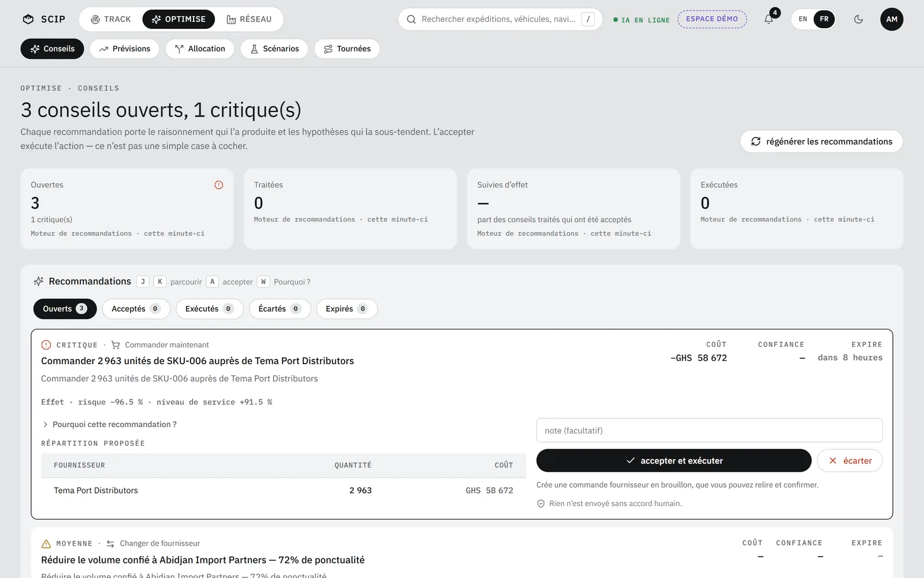Viewport: 924px width, 578px height.
Task: Filter by Écartés recommendations
Action: pos(280,309)
